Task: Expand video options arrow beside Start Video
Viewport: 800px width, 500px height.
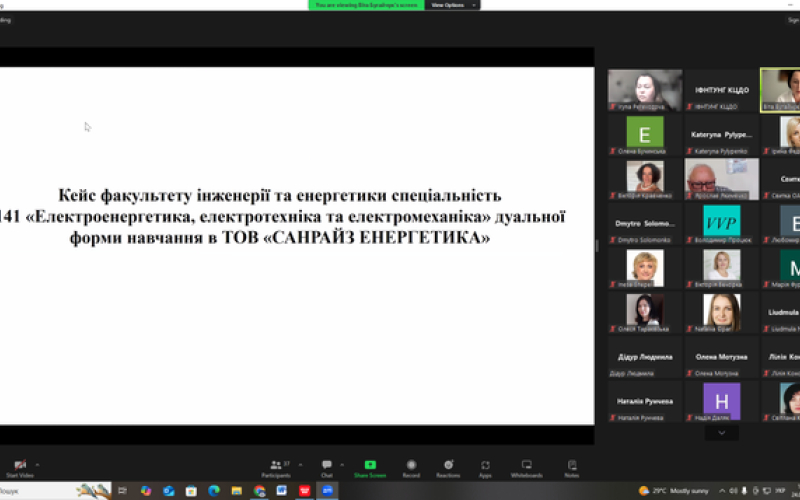Action: (x=37, y=465)
